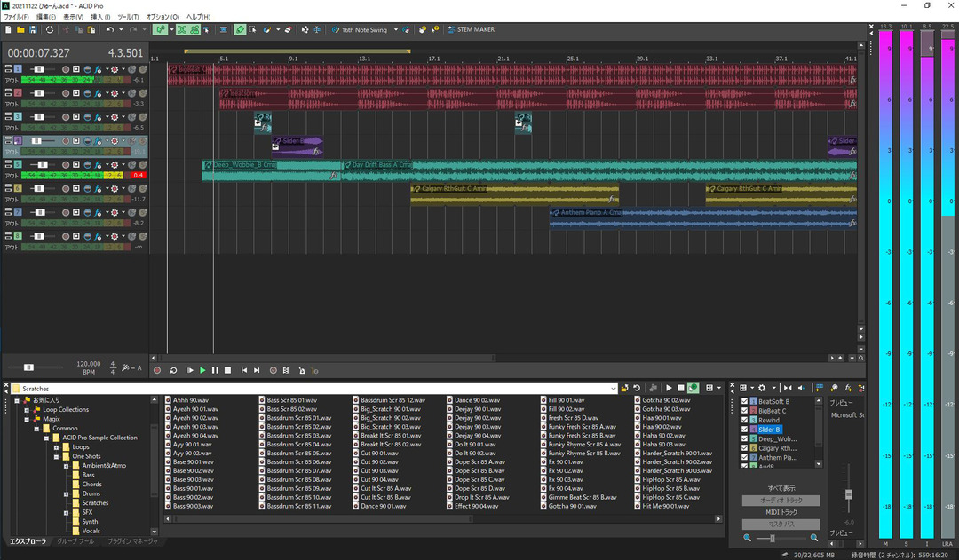Go to project end in transport bar

[x=257, y=370]
